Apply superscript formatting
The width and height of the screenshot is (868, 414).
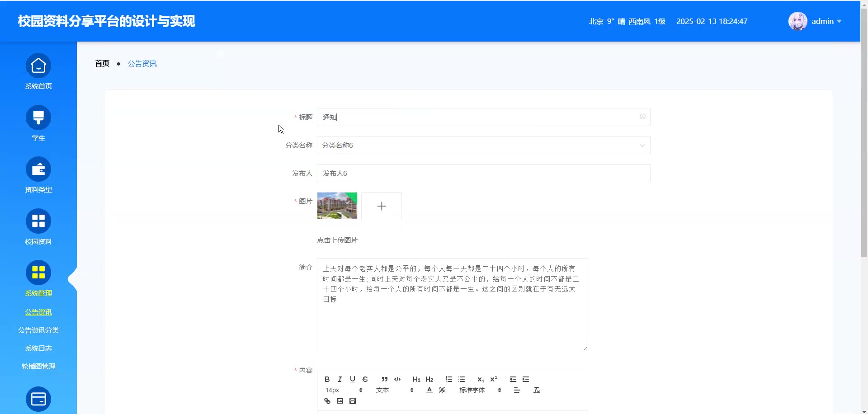494,379
